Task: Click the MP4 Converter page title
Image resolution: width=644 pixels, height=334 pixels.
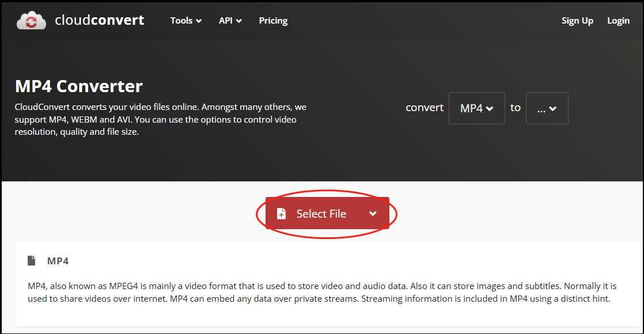Action: pos(79,86)
